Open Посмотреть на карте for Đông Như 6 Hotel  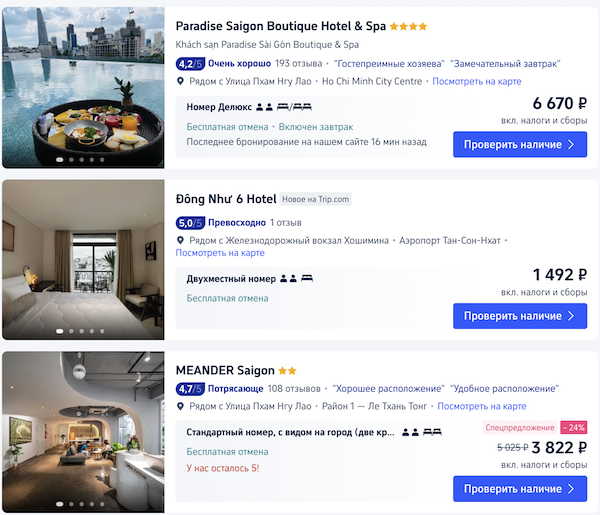pyautogui.click(x=220, y=253)
